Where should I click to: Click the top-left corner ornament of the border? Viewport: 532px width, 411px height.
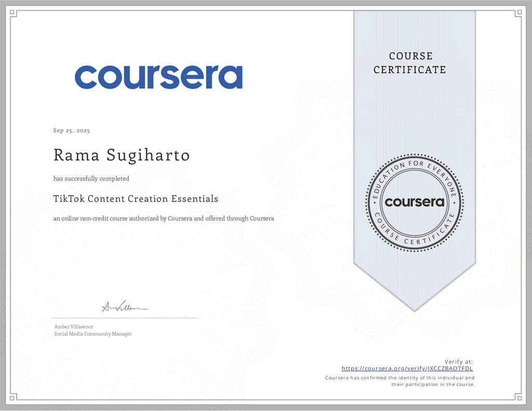(14, 14)
